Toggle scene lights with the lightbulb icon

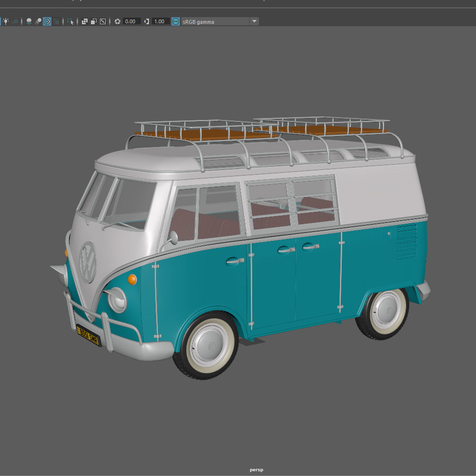(x=6, y=21)
